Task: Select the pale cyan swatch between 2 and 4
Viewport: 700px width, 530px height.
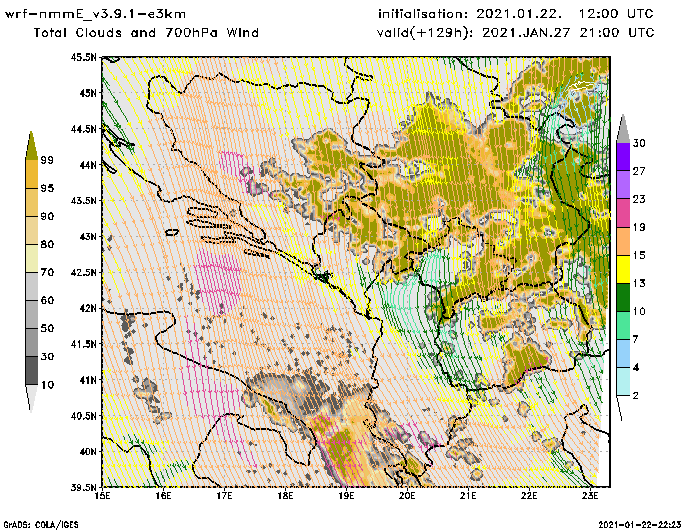Action: point(623,382)
